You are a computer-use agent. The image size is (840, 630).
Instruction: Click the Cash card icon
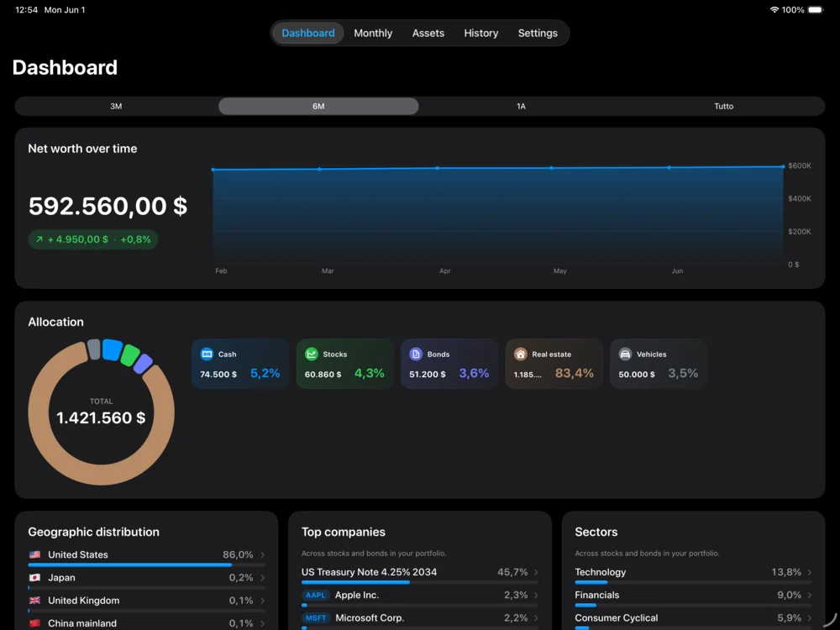pos(207,354)
